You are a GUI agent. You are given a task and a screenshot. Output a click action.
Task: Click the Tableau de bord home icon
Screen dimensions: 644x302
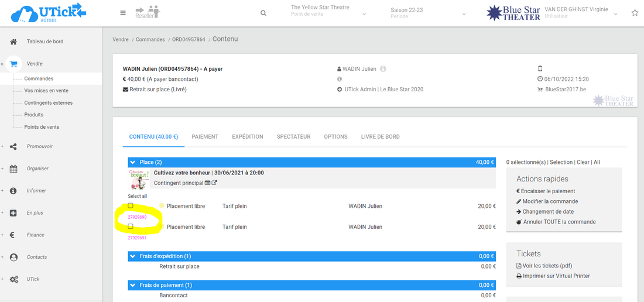coord(13,42)
